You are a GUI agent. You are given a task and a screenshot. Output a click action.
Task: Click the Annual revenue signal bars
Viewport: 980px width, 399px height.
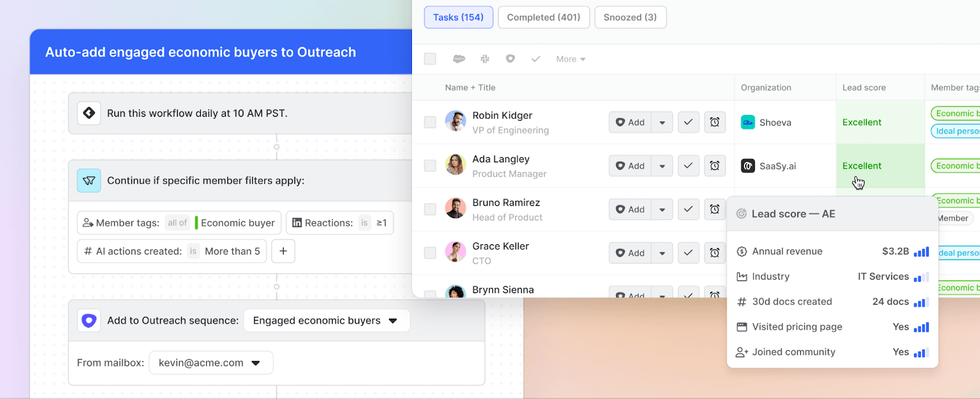(921, 251)
